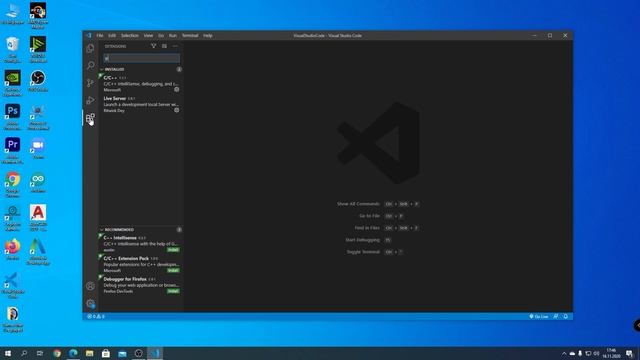Focus the extensions search input field
The height and width of the screenshot is (360, 640).
[x=141, y=58]
